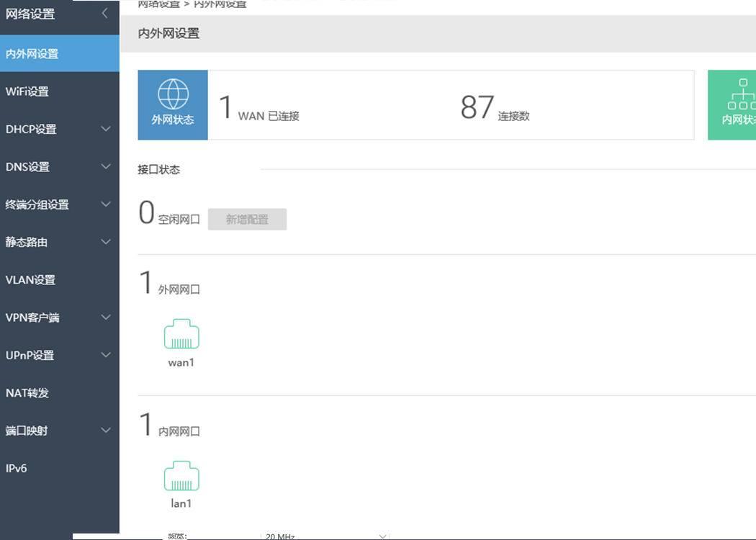Image resolution: width=756 pixels, height=540 pixels.
Task: Expand the UPnP设置 chevron
Action: point(106,355)
